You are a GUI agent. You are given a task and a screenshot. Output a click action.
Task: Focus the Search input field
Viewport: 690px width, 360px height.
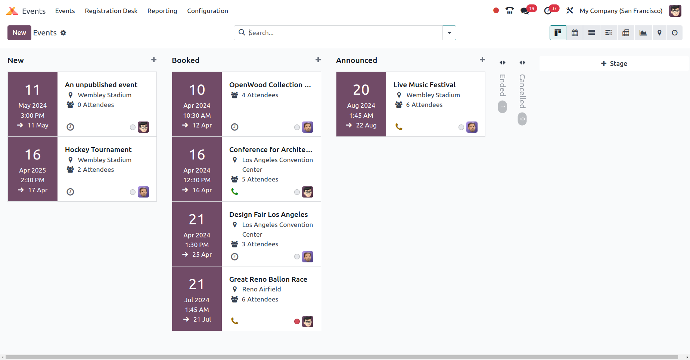(345, 33)
